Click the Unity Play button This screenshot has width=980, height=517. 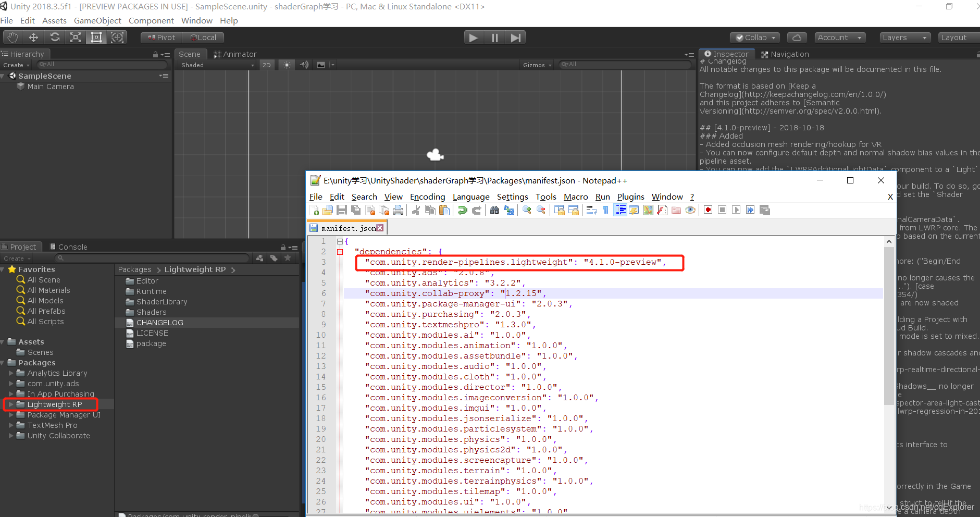(x=473, y=38)
